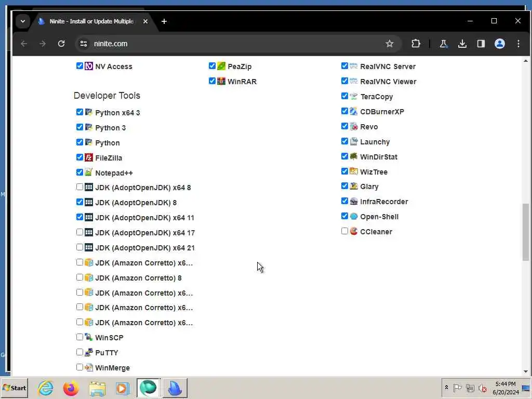The width and height of the screenshot is (532, 399).
Task: Click the Notepad++ app icon
Action: pos(88,172)
